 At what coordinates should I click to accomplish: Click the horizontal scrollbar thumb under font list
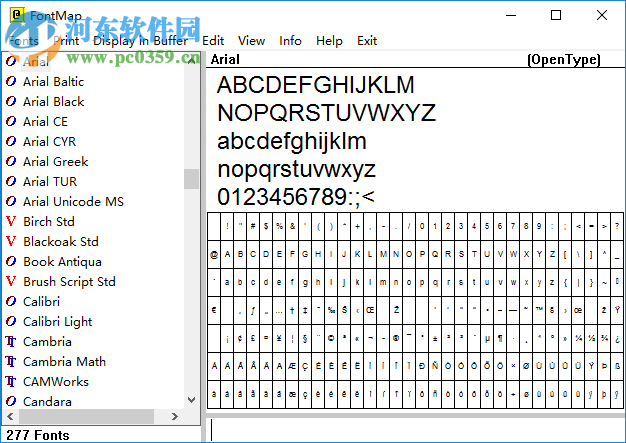(x=86, y=416)
